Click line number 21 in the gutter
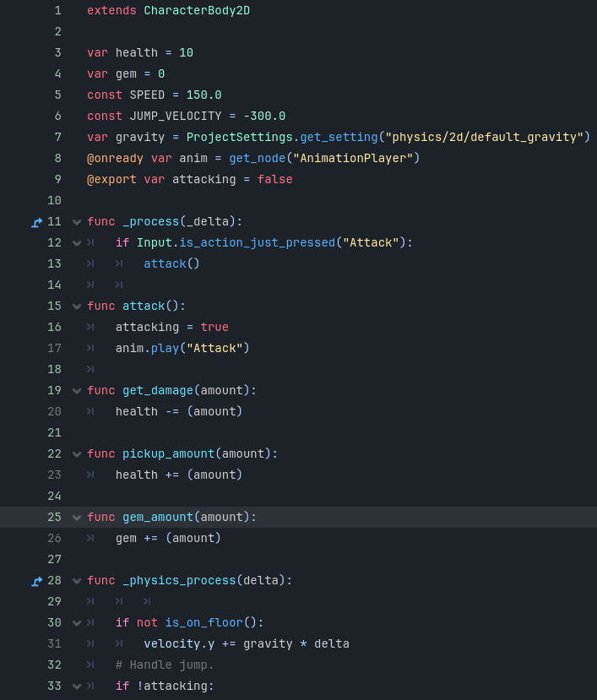 coord(55,432)
